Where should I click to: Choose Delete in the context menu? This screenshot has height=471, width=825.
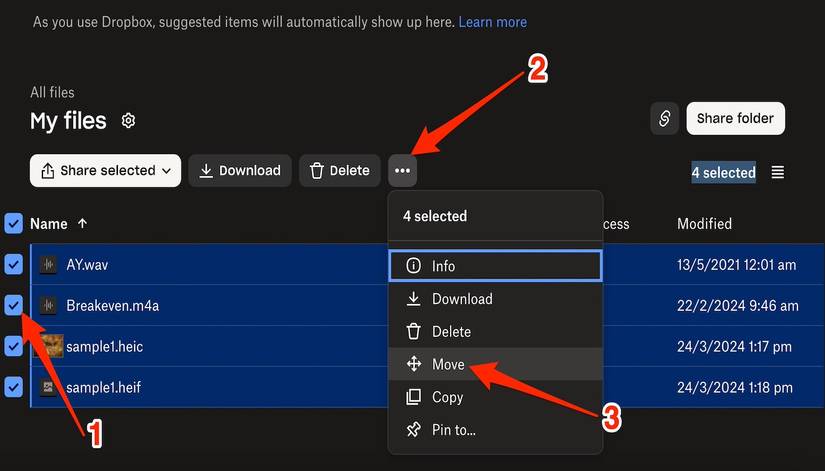tap(495, 332)
